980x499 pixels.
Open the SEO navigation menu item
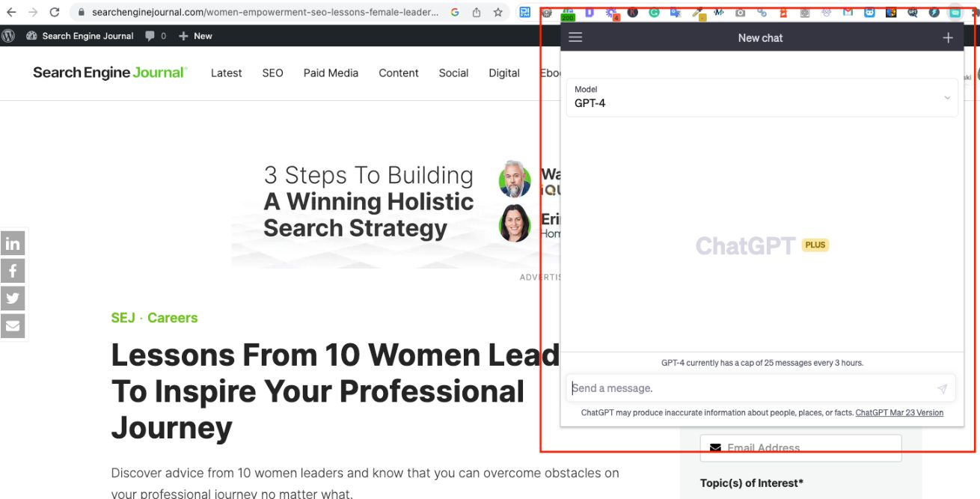[272, 73]
